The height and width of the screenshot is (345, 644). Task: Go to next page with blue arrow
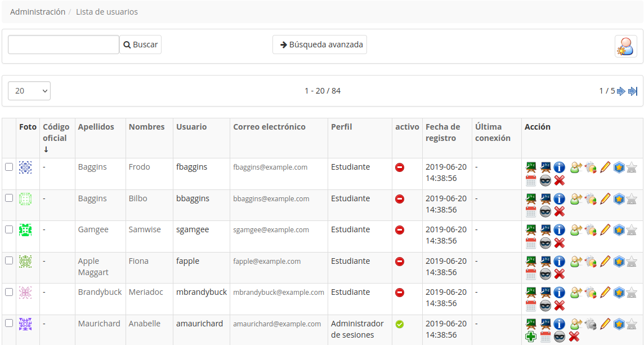[x=621, y=91]
